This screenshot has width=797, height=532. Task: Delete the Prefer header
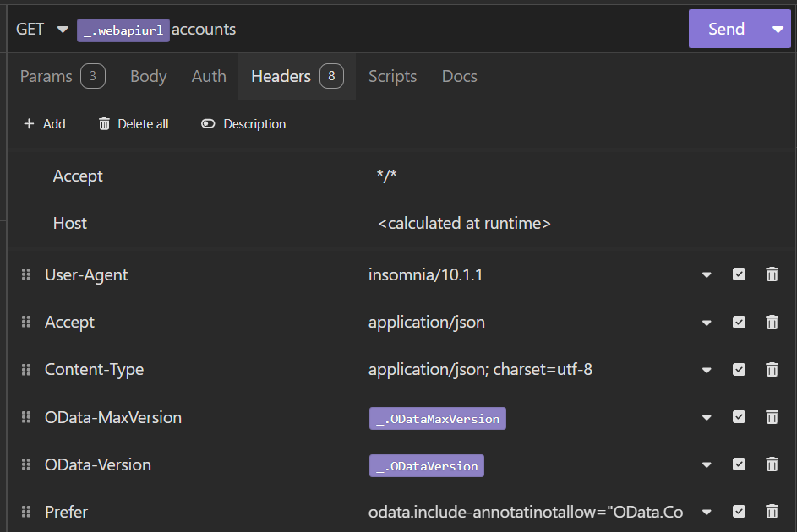pos(772,511)
